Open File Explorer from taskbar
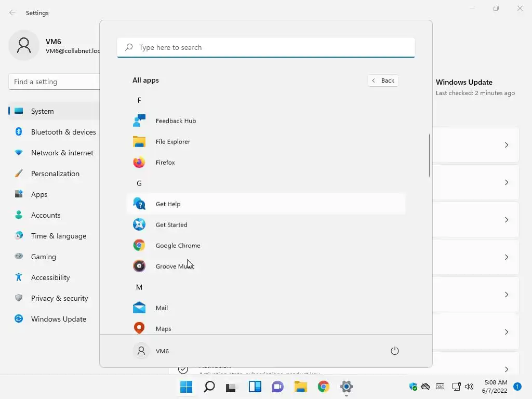The width and height of the screenshot is (532, 399). coord(301,387)
